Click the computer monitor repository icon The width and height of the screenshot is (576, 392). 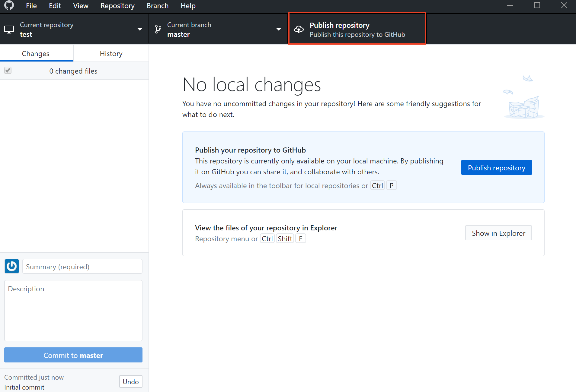pyautogui.click(x=9, y=30)
